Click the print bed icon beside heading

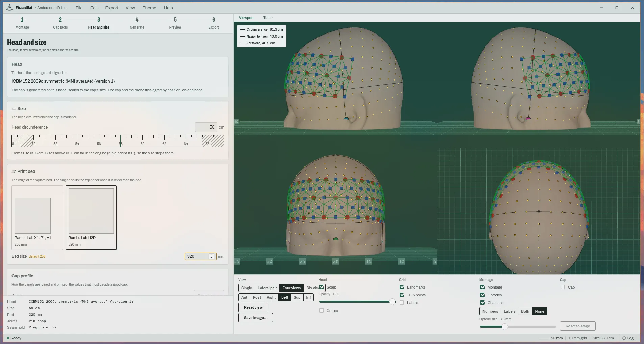click(x=14, y=171)
